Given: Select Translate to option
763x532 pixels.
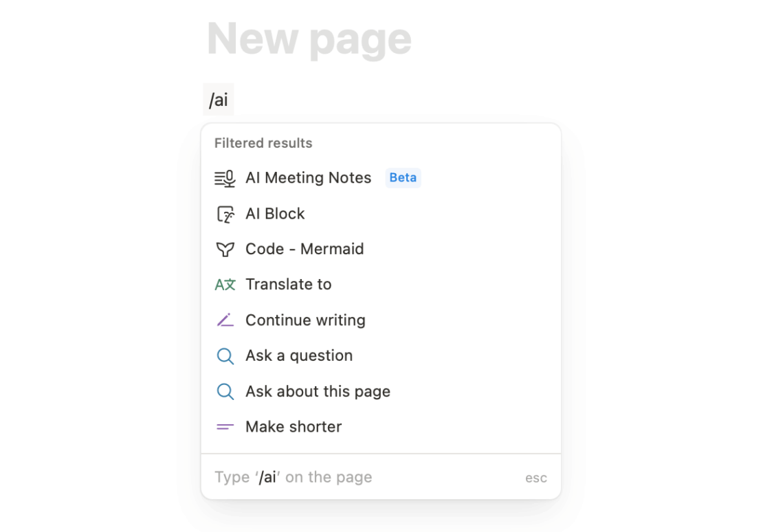Looking at the screenshot, I should point(289,285).
